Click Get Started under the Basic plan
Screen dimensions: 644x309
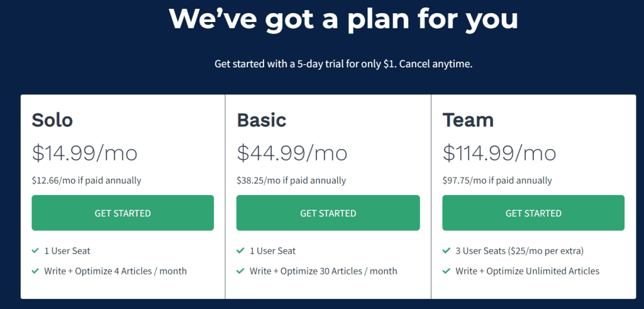coord(328,213)
